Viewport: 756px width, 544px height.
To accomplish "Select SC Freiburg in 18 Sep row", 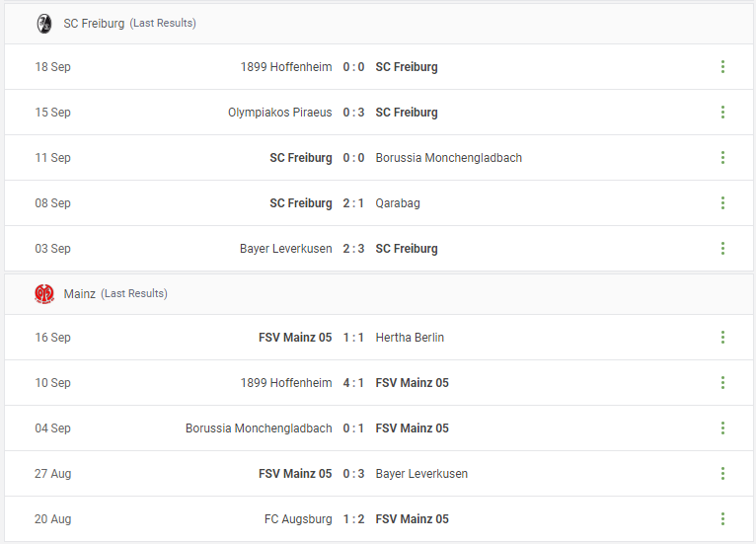I will click(407, 67).
